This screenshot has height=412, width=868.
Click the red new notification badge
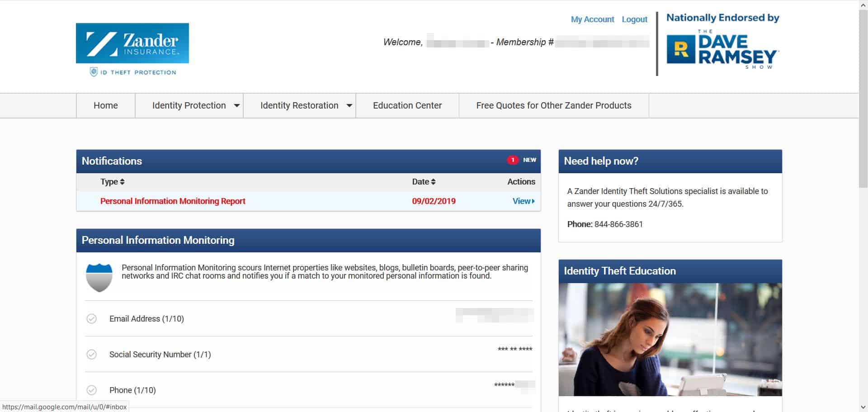click(x=512, y=160)
